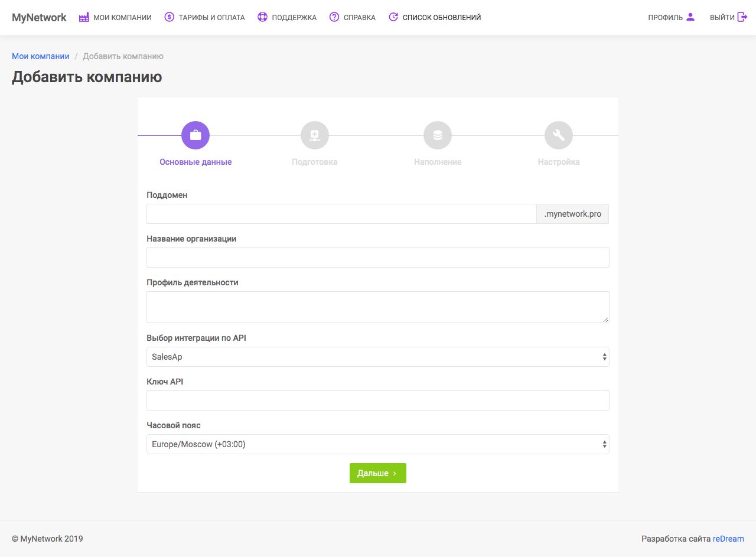Click the logout icon beside Выйти
756x557 pixels.
(742, 17)
